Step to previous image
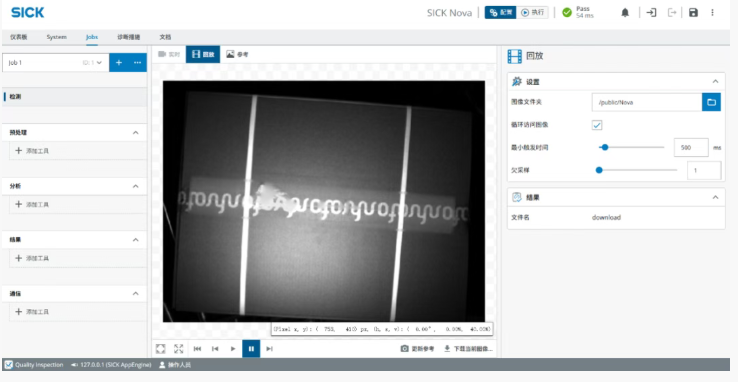 tap(215, 349)
